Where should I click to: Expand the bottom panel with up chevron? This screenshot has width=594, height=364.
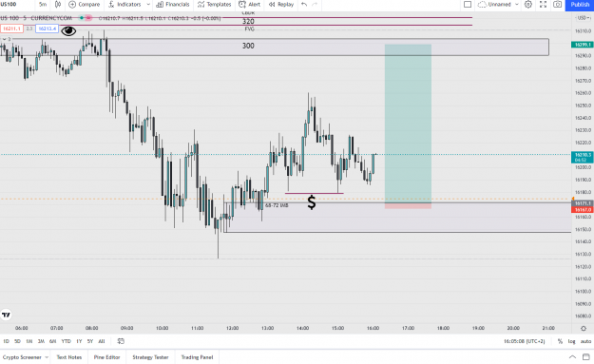[572, 357]
